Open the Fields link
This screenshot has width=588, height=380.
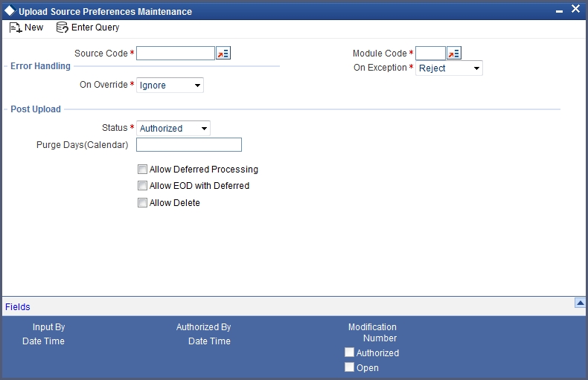coord(18,307)
